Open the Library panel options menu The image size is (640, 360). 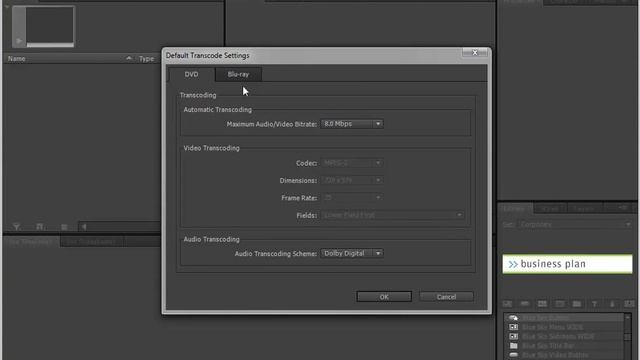[623, 208]
